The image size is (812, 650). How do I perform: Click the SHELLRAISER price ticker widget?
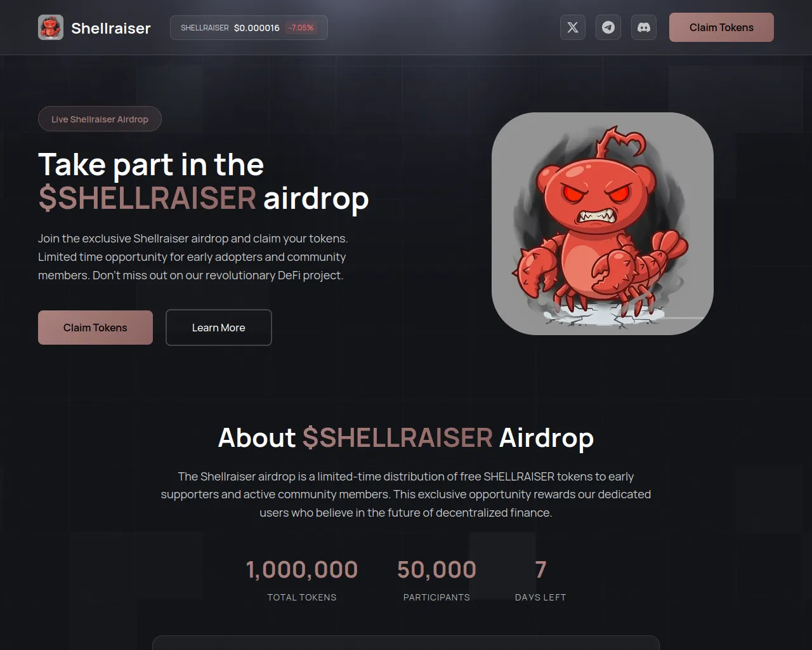249,28
